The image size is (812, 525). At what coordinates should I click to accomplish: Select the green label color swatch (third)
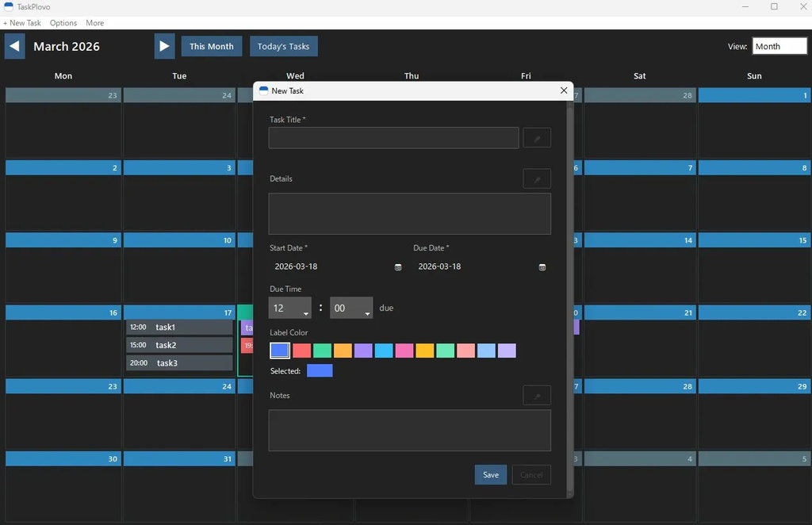[x=322, y=351]
